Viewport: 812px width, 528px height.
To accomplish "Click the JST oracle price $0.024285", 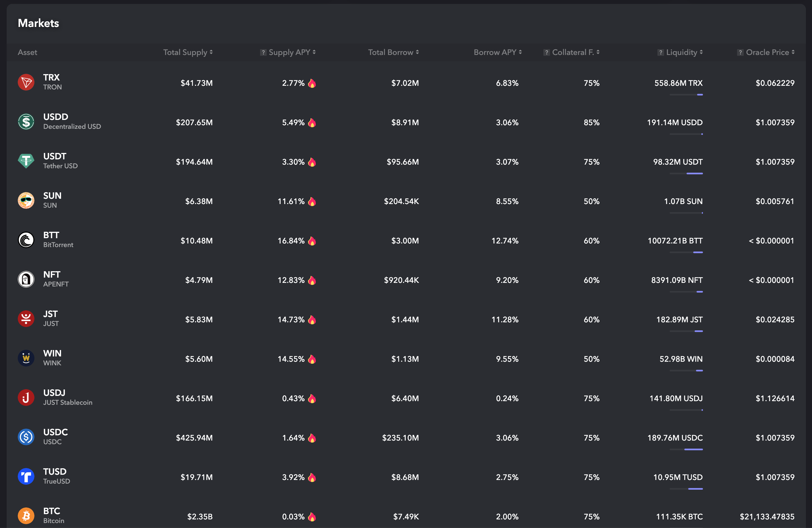I will [x=775, y=320].
